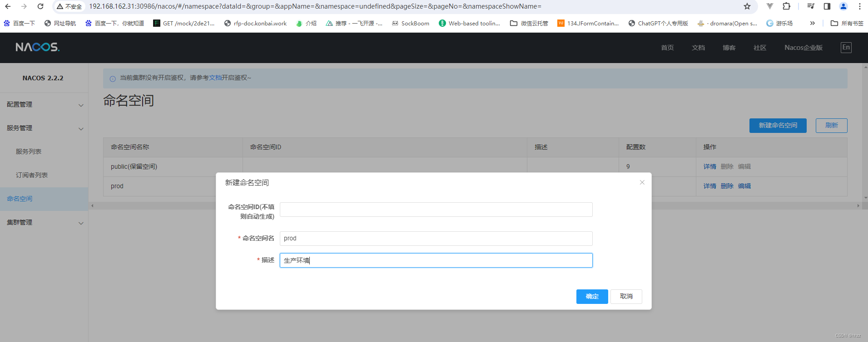Expand the 集群管理 menu

pyautogui.click(x=44, y=223)
